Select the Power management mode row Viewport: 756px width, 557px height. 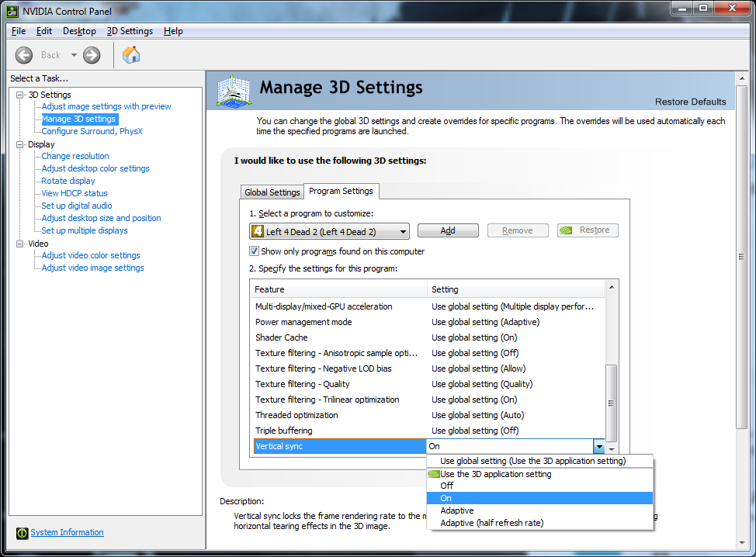click(x=428, y=322)
